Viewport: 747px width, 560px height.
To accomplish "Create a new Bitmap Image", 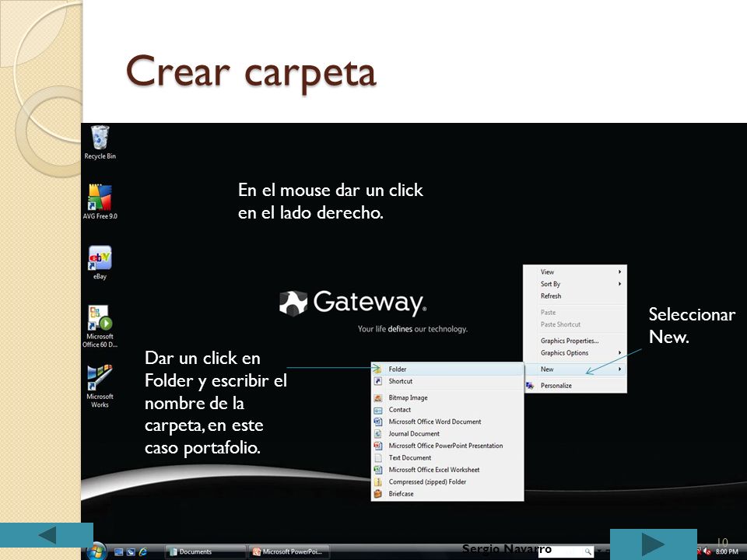I will tap(447, 397).
